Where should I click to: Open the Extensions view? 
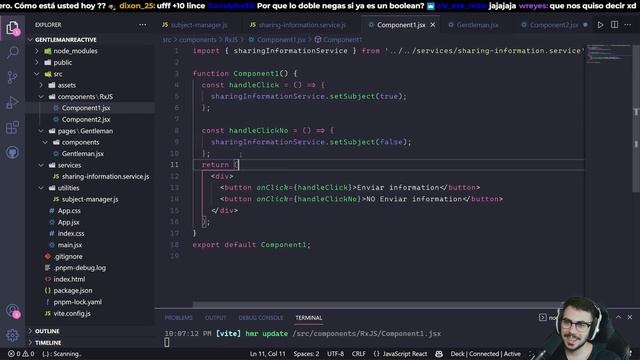coord(13,128)
